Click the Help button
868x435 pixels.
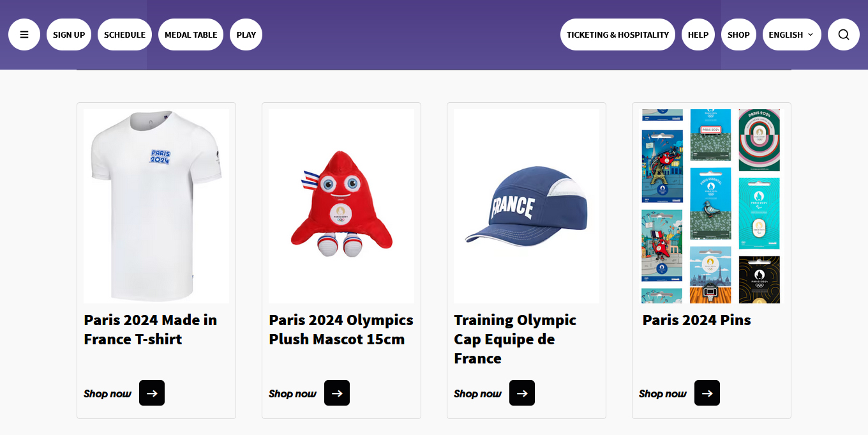(x=698, y=34)
